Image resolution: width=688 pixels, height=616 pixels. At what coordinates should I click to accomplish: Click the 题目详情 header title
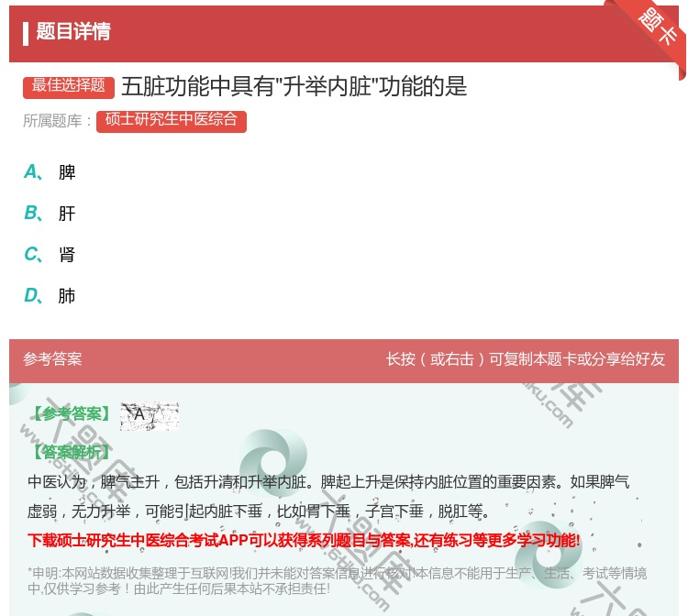click(x=73, y=31)
